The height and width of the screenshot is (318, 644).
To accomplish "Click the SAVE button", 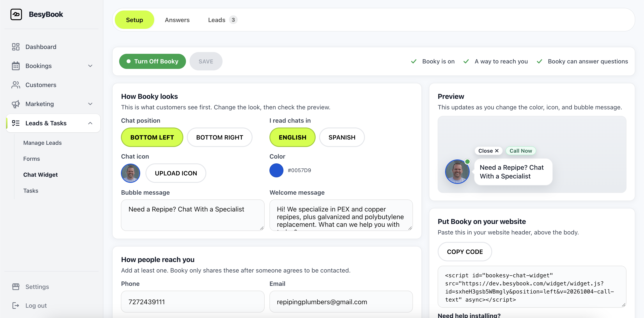I will point(206,61).
